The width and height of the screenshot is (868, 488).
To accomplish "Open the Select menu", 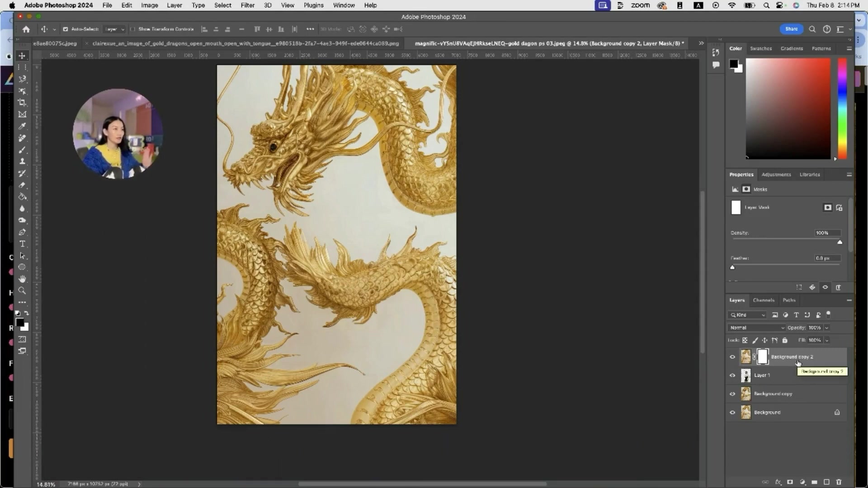I will coord(222,5).
